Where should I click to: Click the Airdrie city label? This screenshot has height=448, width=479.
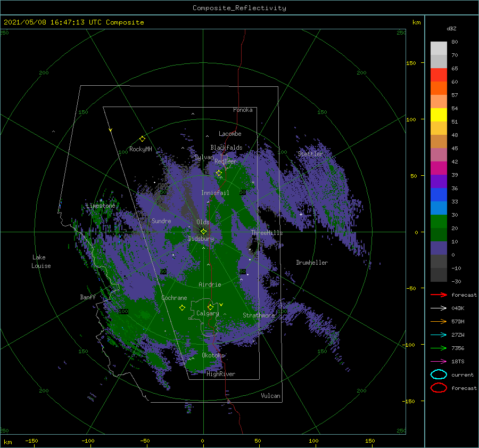point(210,284)
